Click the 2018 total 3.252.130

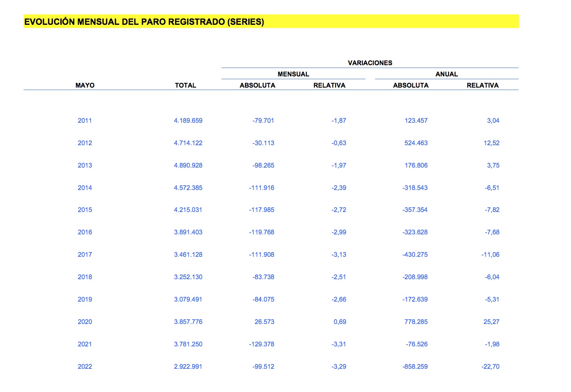tap(188, 277)
